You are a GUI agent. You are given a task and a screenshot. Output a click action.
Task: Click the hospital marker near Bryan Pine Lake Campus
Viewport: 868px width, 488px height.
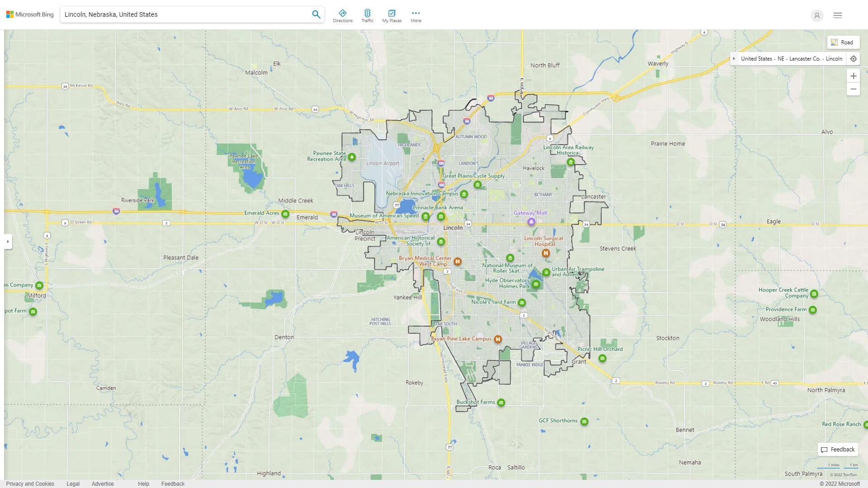497,339
